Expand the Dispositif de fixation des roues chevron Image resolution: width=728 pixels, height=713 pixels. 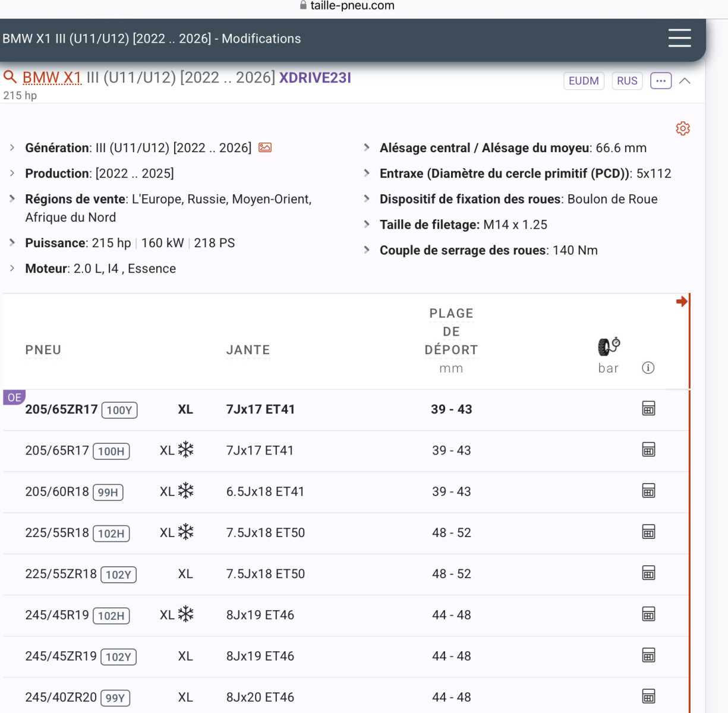(x=367, y=198)
